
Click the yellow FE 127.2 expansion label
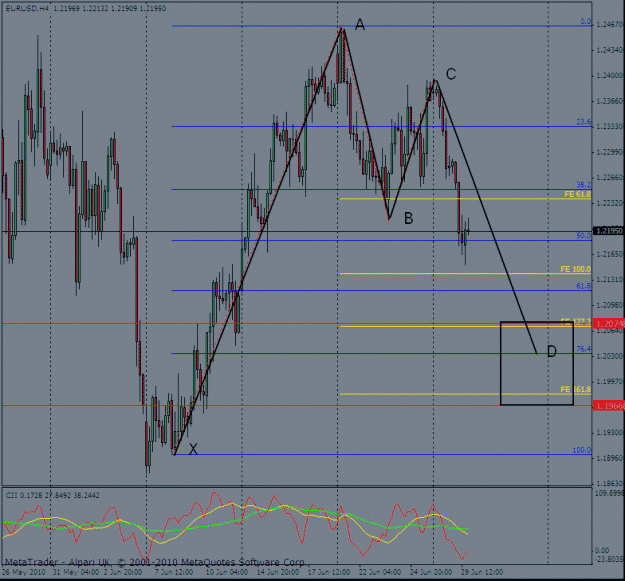click(576, 321)
